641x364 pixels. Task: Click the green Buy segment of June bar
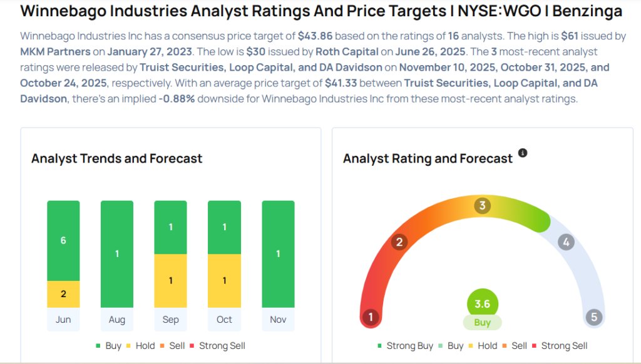[63, 240]
